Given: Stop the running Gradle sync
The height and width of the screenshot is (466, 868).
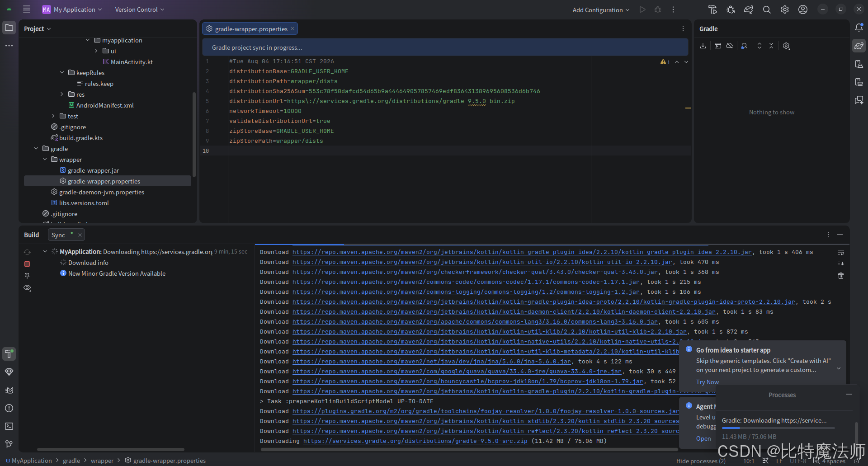Looking at the screenshot, I should tap(27, 264).
